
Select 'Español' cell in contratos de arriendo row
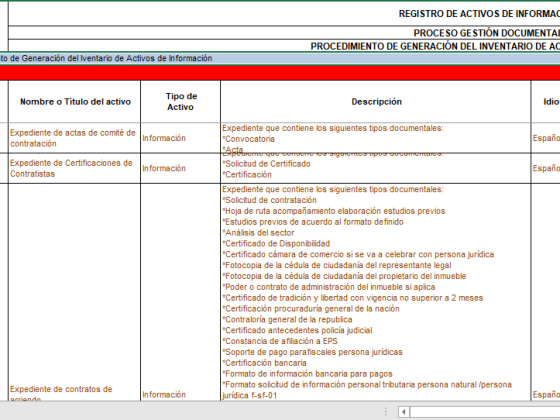click(546, 292)
